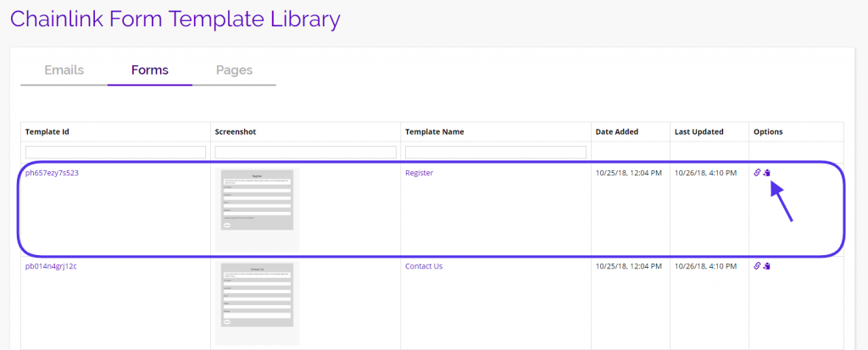Click the Chainlink Form Template Library heading
Viewport: 868px width, 350px height.
pyautogui.click(x=175, y=19)
